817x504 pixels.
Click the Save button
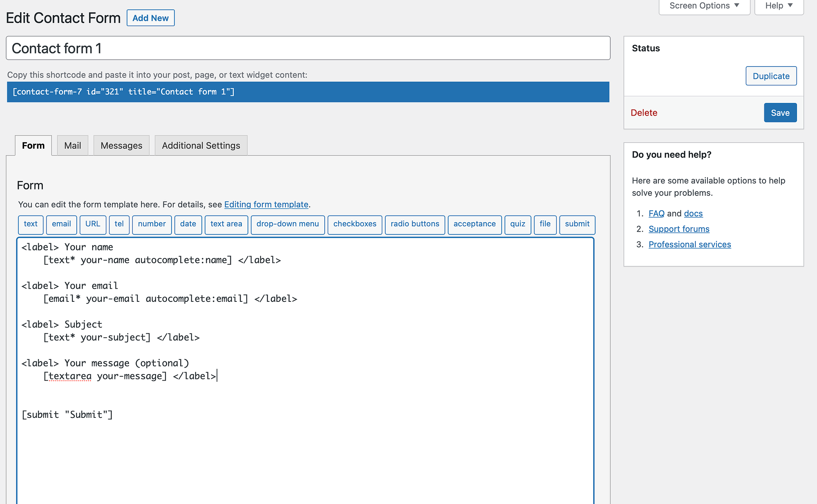tap(780, 112)
